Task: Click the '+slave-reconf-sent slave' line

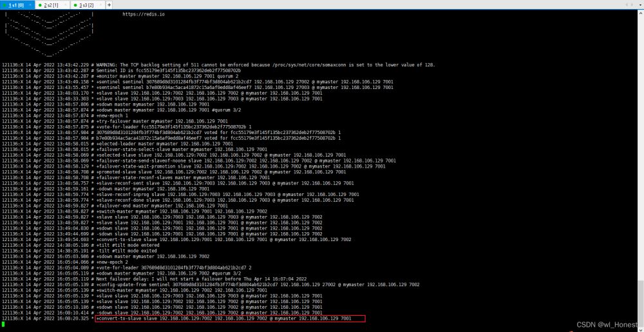Action: point(178,183)
